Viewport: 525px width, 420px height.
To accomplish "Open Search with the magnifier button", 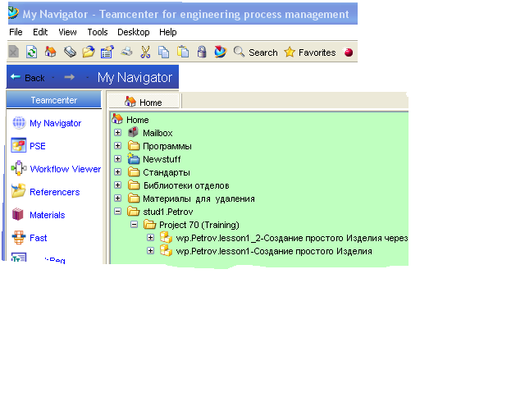I will pyautogui.click(x=256, y=52).
